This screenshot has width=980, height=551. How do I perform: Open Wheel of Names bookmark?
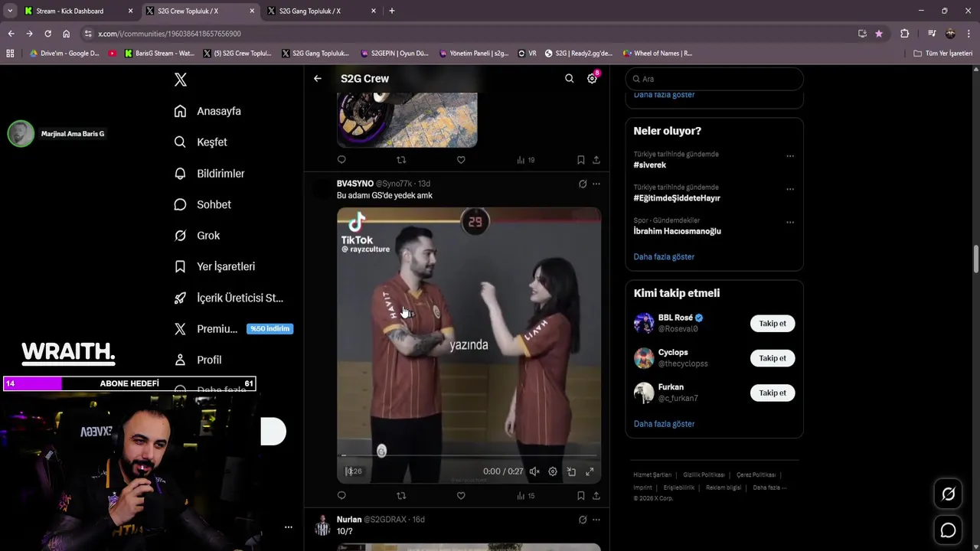[658, 54]
